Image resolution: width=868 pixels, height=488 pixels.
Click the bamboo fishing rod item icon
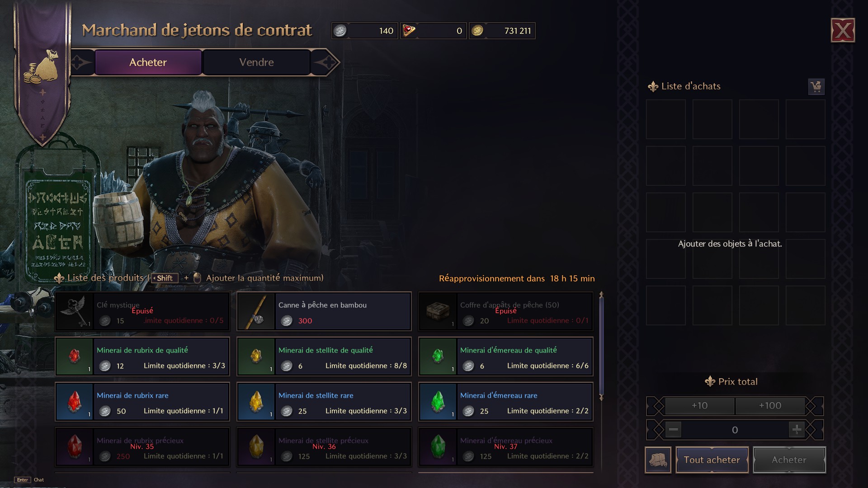click(256, 312)
